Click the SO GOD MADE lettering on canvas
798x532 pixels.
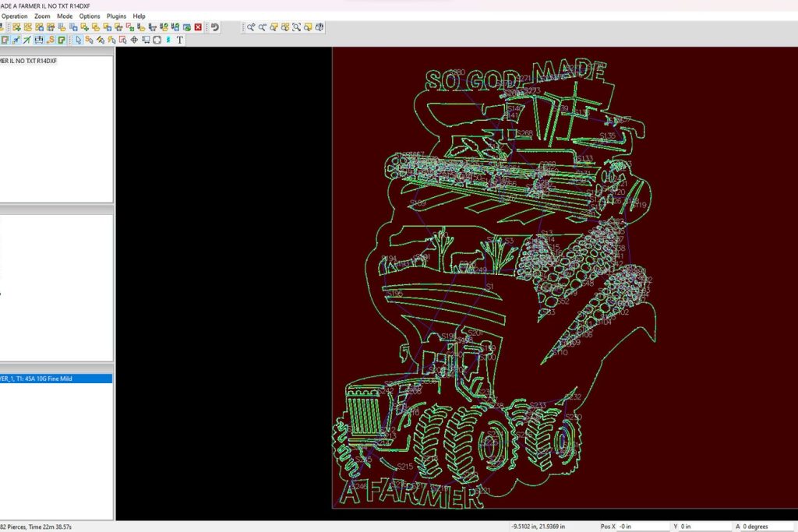pos(514,76)
